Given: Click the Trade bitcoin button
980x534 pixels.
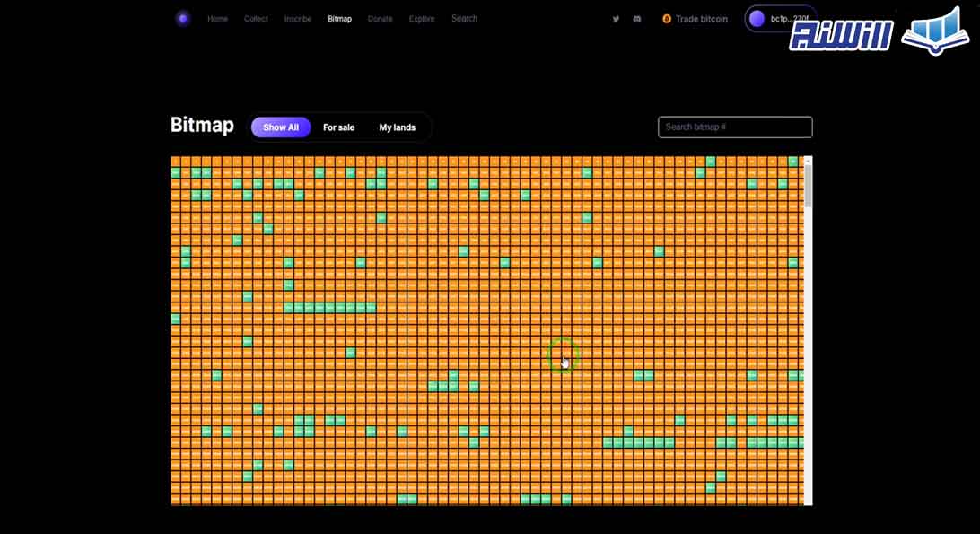Looking at the screenshot, I should click(702, 18).
